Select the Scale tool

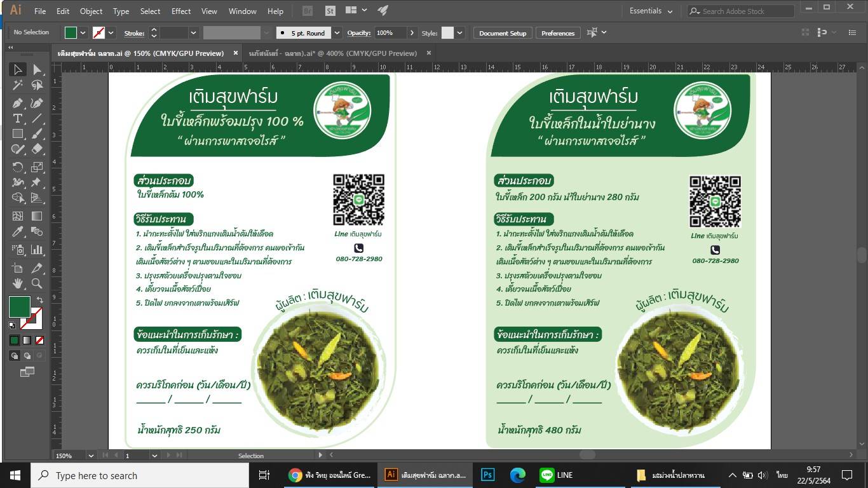click(x=37, y=167)
